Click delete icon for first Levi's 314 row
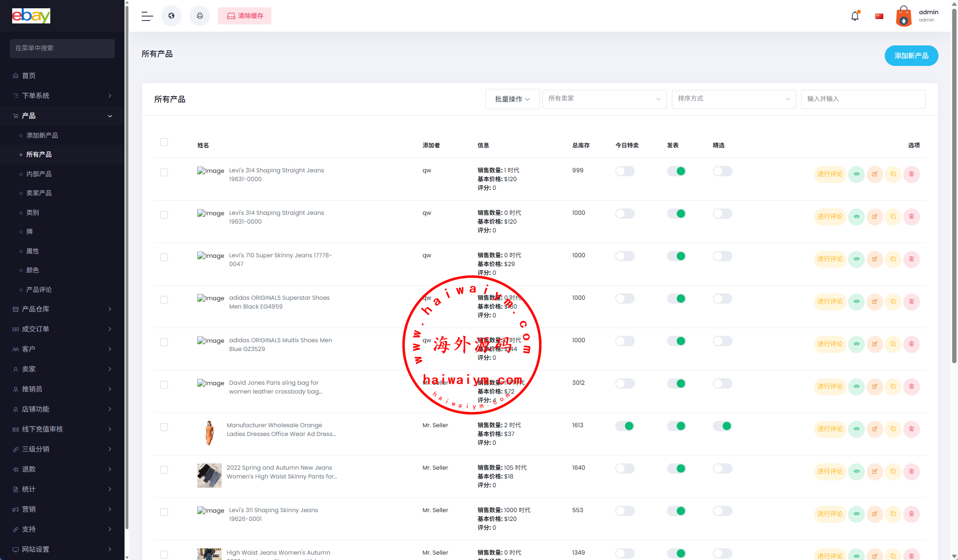 tap(911, 174)
